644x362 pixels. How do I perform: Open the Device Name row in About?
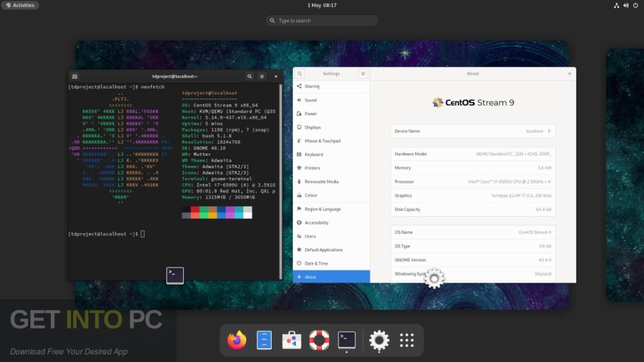click(472, 131)
